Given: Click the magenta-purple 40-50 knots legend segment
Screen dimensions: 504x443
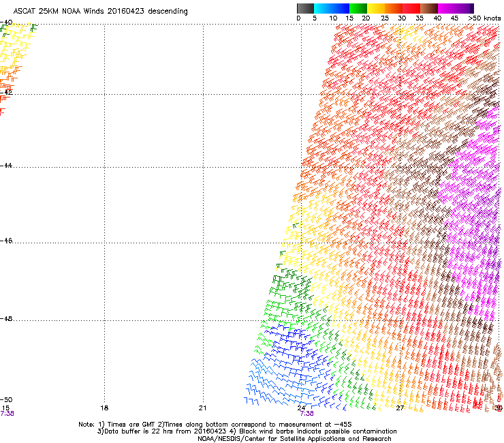Looking at the screenshot, I should (x=456, y=8).
